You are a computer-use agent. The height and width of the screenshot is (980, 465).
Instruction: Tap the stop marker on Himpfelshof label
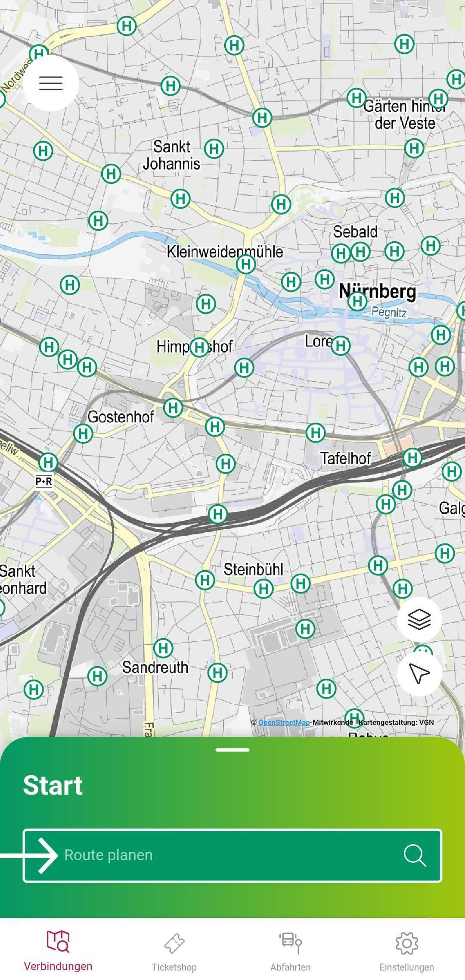click(x=199, y=347)
